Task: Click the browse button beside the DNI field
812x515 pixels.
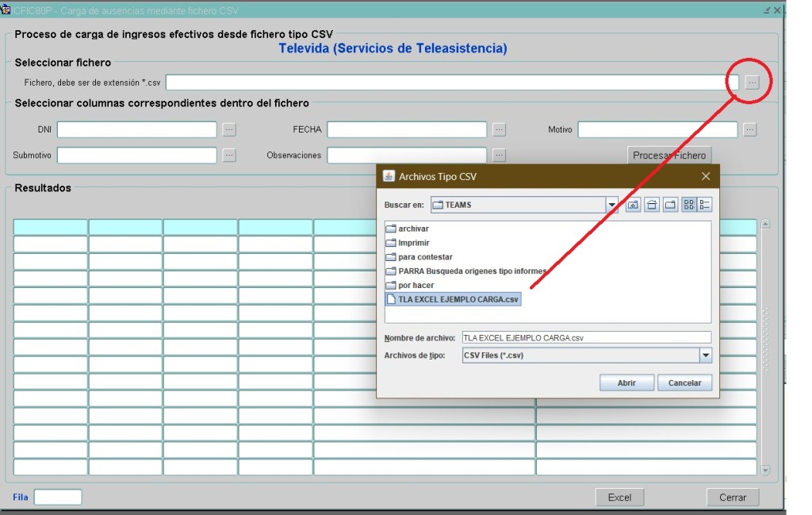Action: pyautogui.click(x=229, y=129)
